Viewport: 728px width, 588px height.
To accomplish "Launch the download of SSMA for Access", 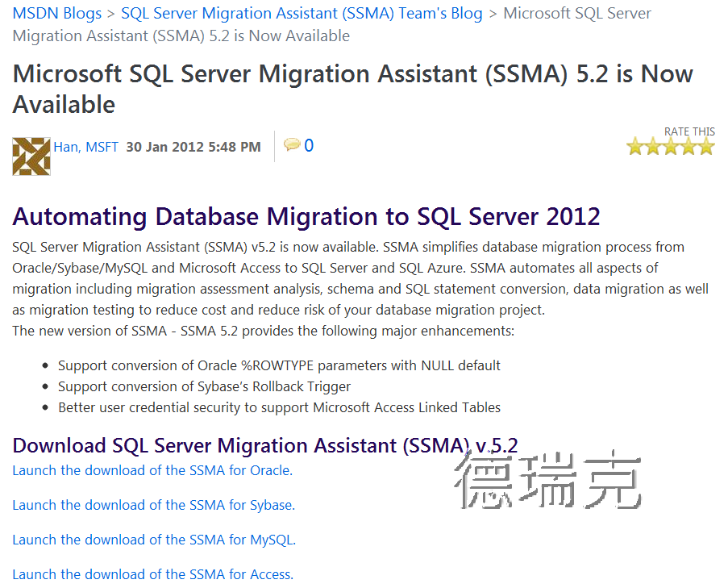I will click(152, 573).
